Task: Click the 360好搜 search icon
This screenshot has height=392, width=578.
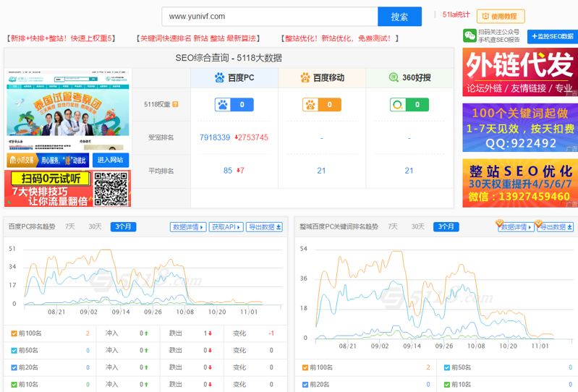Action: pos(394,77)
